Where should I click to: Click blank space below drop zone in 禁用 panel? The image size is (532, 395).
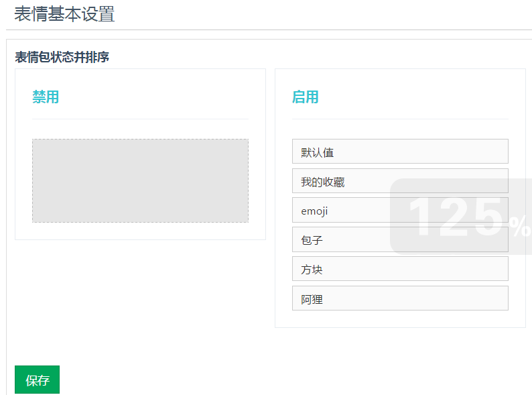click(x=140, y=231)
